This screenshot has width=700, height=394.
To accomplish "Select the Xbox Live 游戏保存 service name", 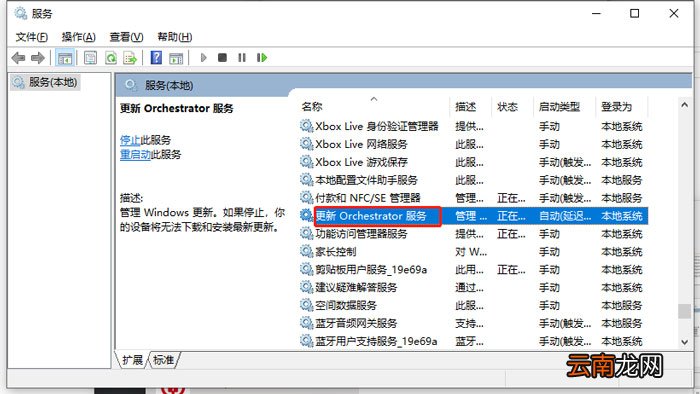I will pos(361,162).
